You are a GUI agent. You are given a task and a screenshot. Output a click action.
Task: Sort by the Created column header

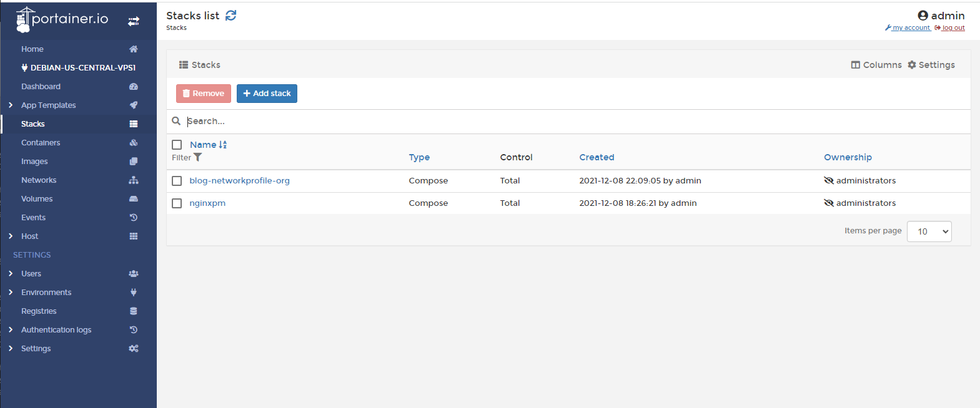tap(596, 157)
